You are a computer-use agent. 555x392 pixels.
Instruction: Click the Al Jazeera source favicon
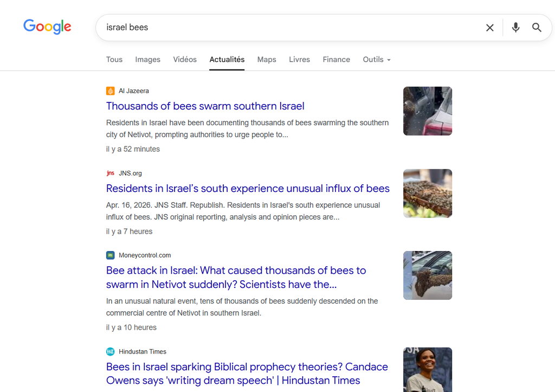111,91
